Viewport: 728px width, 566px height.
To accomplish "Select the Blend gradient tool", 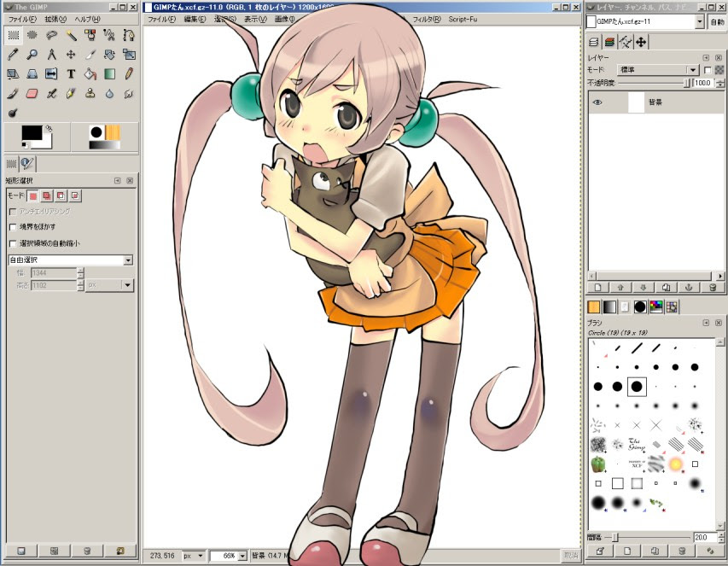I will [109, 73].
